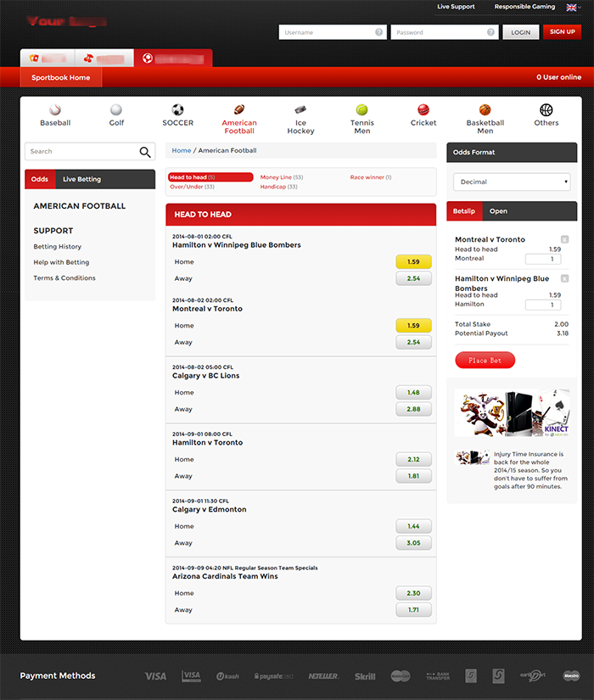Switch to the Live Betting tab
The height and width of the screenshot is (700, 594).
pyautogui.click(x=81, y=179)
